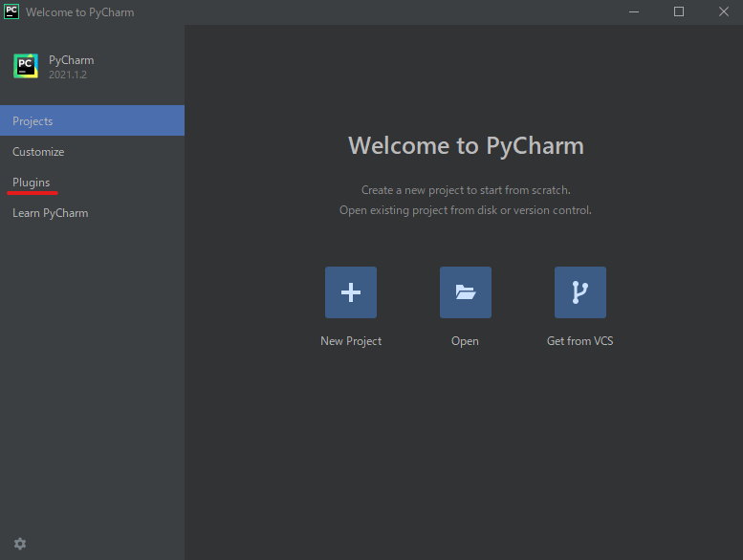Click the Open folder icon
The height and width of the screenshot is (560, 743).
pyautogui.click(x=466, y=292)
